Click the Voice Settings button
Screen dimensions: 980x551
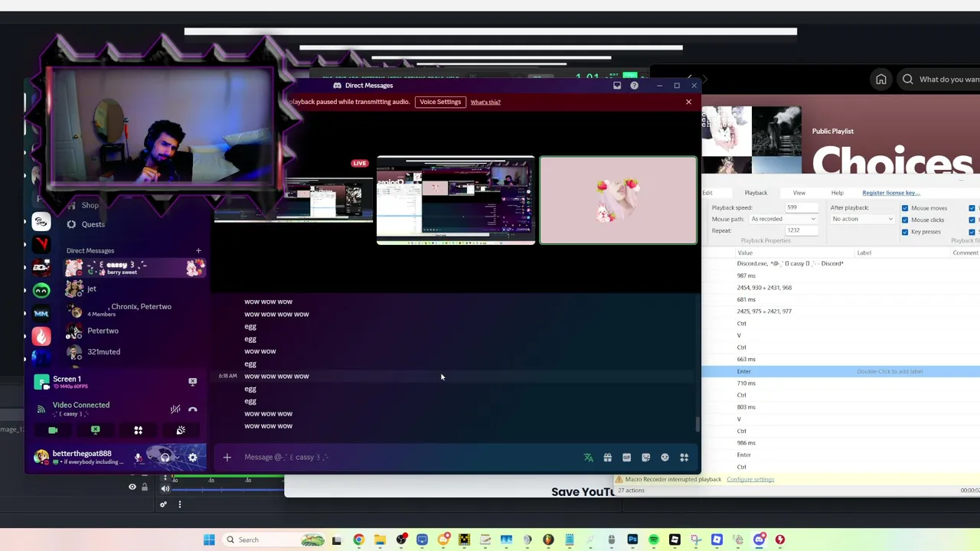440,102
